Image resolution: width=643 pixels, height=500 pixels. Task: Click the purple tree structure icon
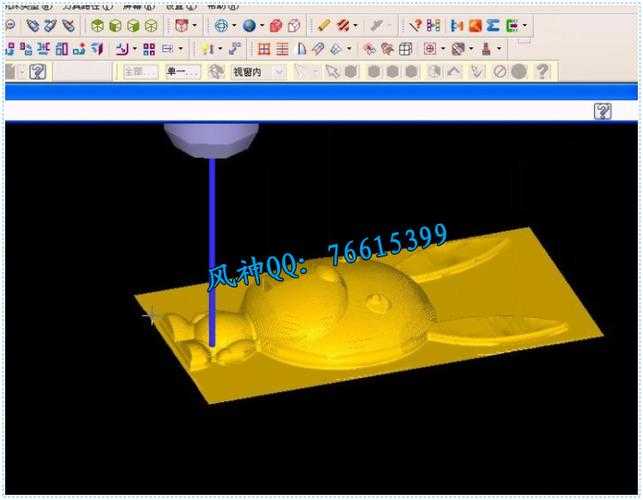tap(433, 25)
